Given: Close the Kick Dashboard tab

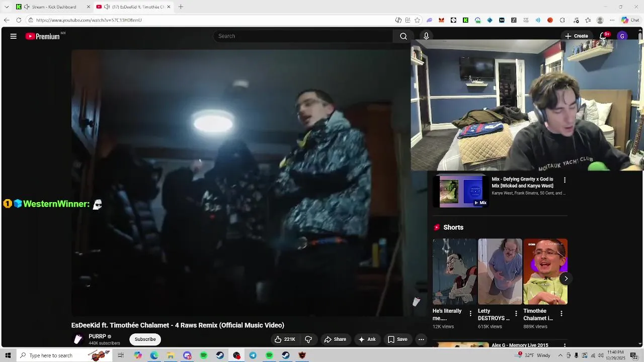Looking at the screenshot, I should [x=89, y=7].
